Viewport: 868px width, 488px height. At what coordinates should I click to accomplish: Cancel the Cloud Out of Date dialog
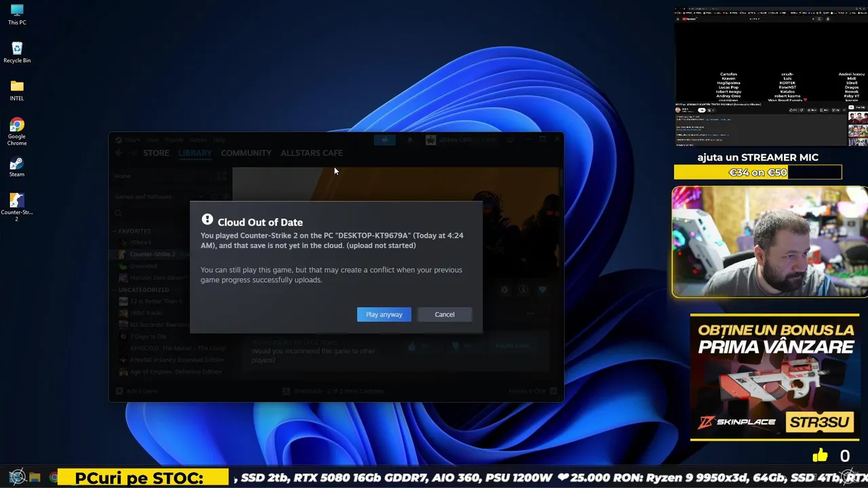tap(445, 314)
